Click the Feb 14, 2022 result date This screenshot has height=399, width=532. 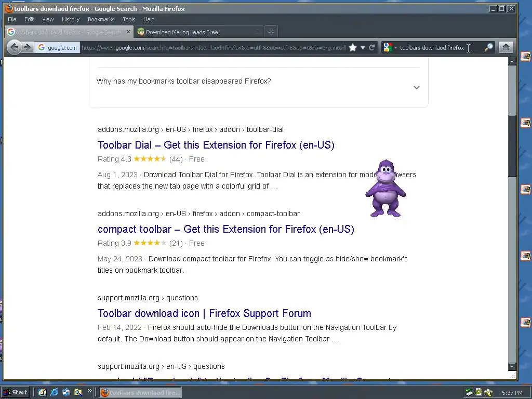[119, 327]
